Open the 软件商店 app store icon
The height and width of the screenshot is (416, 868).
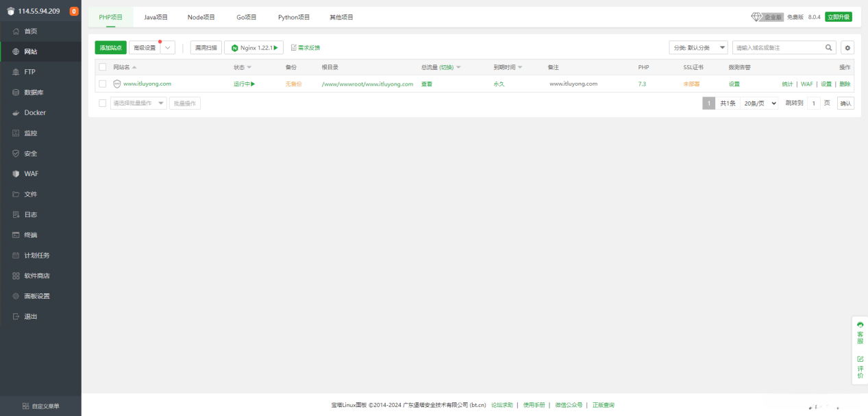(16, 276)
